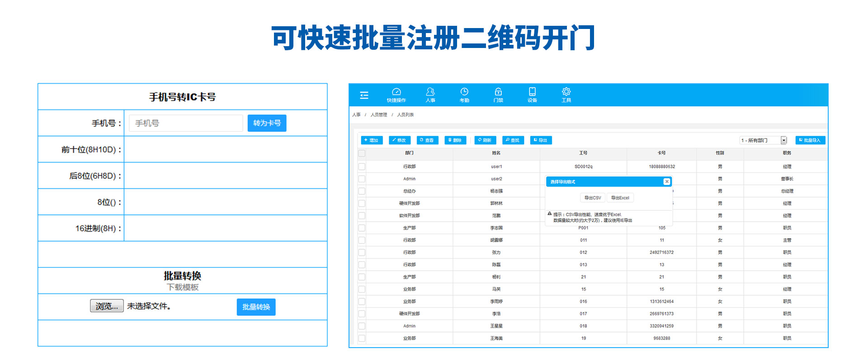Image resolution: width=868 pixels, height=363 pixels.
Task: Select the 软件开发部 department cell
Action: point(410,215)
